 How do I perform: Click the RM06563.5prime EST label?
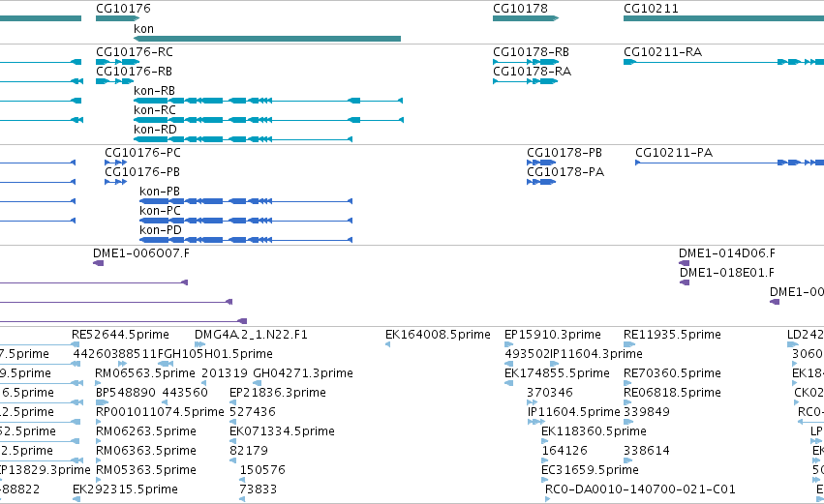[x=145, y=373]
